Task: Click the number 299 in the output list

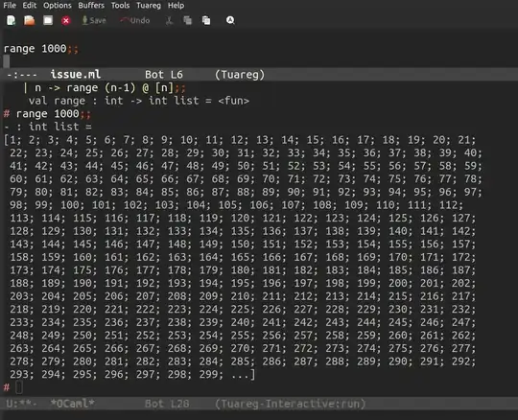Action: (208, 374)
